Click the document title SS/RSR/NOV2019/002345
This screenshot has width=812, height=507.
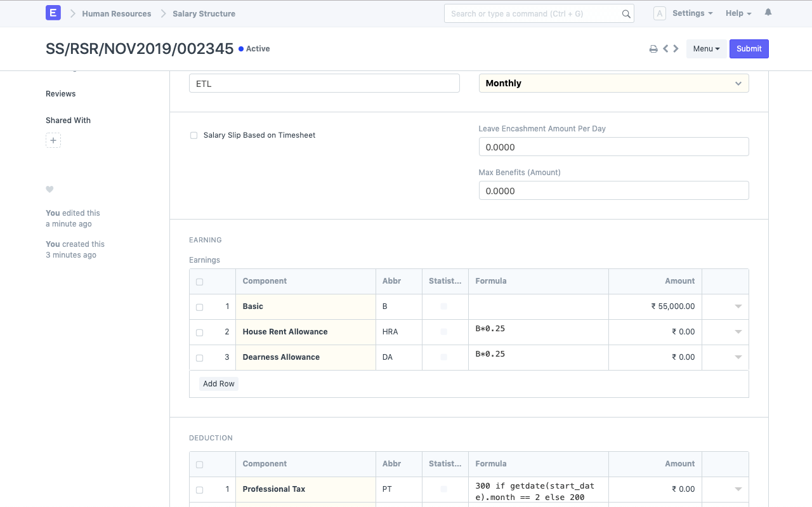140,49
